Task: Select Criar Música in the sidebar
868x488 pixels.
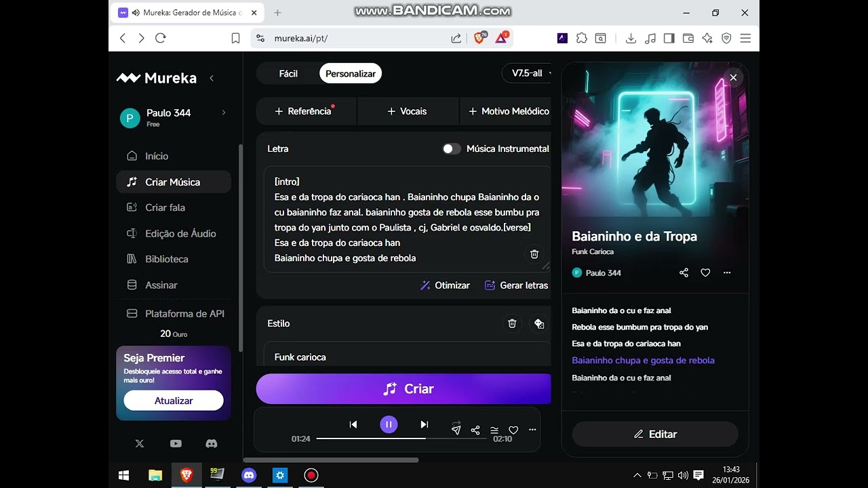Action: tap(174, 182)
